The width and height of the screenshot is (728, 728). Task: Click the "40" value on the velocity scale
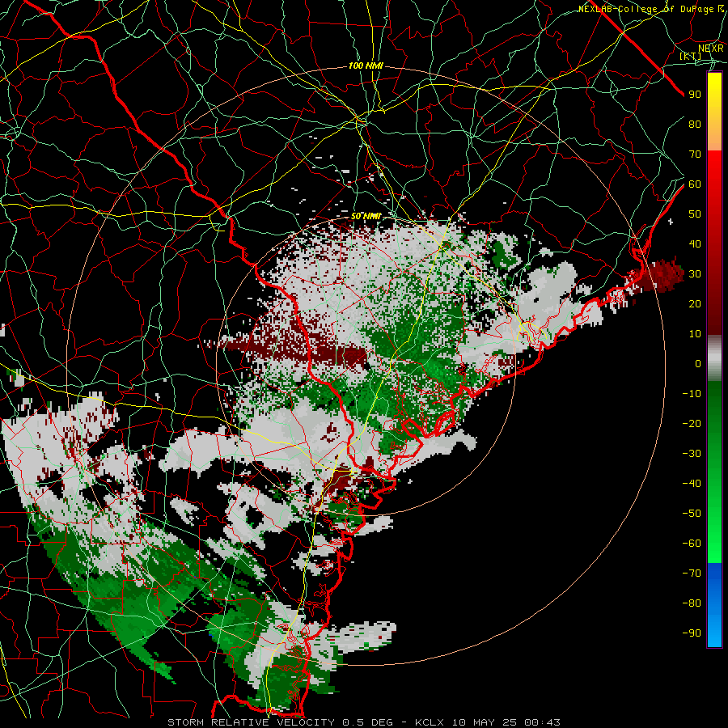point(695,244)
